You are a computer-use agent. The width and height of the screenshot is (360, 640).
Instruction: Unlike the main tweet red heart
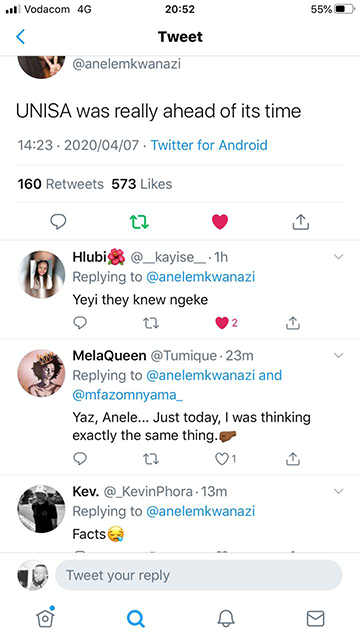click(x=220, y=222)
